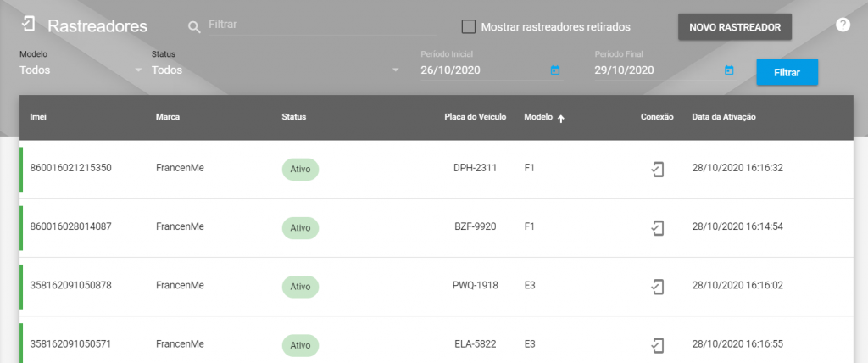Click FrancenMe in row DPH-2311
This screenshot has height=363, width=868.
[180, 168]
